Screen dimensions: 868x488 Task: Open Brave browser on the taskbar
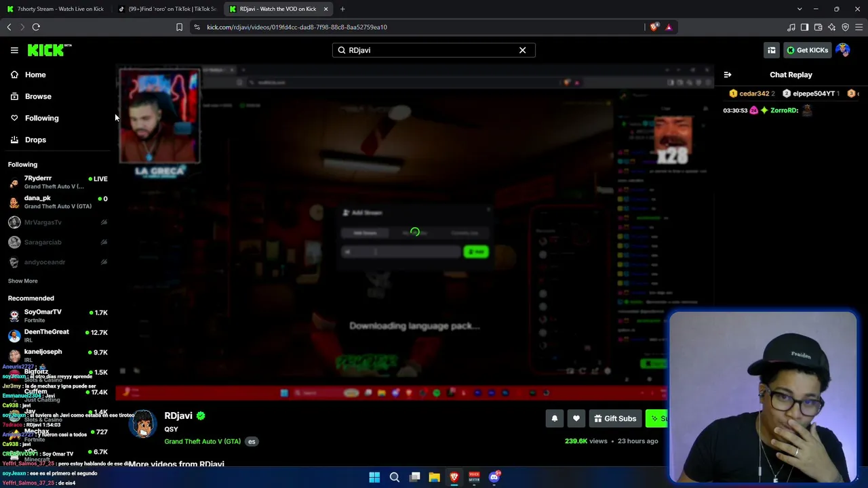(x=454, y=477)
